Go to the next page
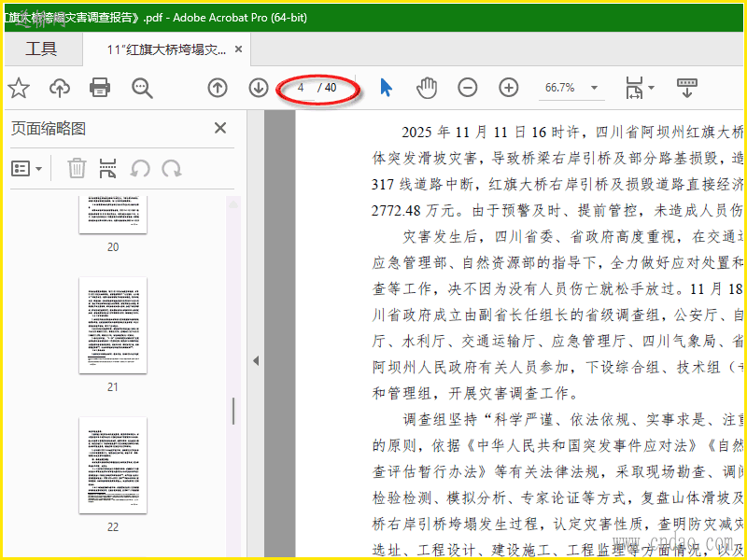This screenshot has width=747, height=560. pos(259,88)
